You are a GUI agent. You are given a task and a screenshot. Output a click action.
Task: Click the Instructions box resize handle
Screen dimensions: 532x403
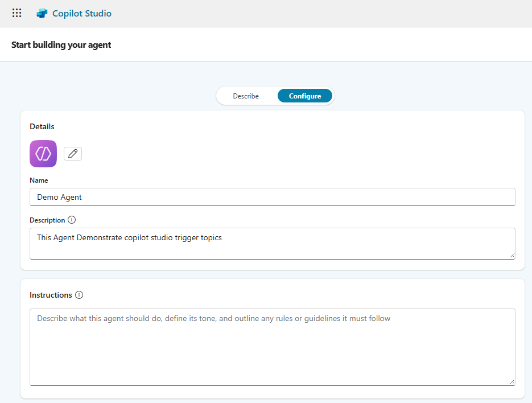pos(512,382)
